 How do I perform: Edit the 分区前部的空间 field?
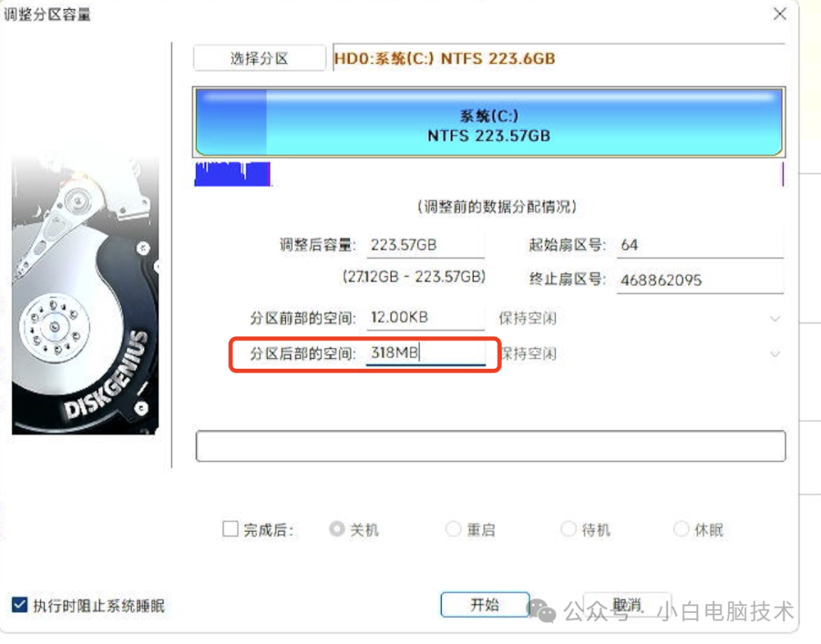tap(425, 317)
